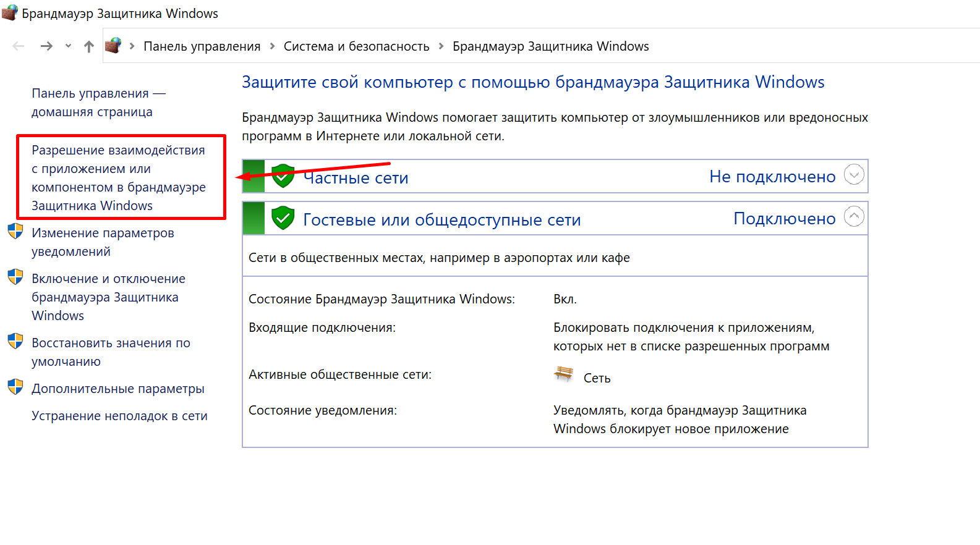Open Изменение параметров уведомлений link
The height and width of the screenshot is (545, 980).
pyautogui.click(x=103, y=242)
